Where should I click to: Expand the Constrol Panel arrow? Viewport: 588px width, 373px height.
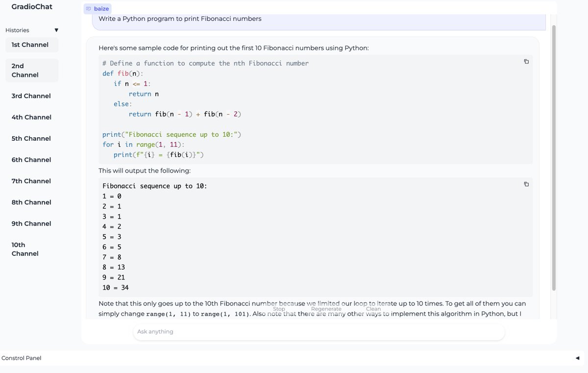pyautogui.click(x=577, y=358)
